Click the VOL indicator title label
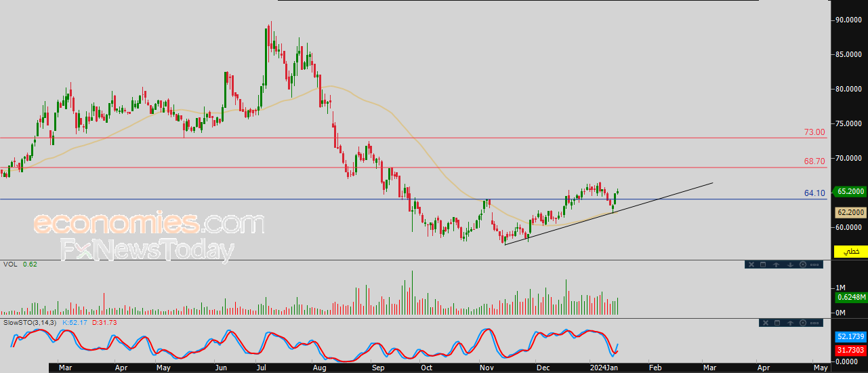Image resolution: width=868 pixels, height=373 pixels. click(x=9, y=264)
